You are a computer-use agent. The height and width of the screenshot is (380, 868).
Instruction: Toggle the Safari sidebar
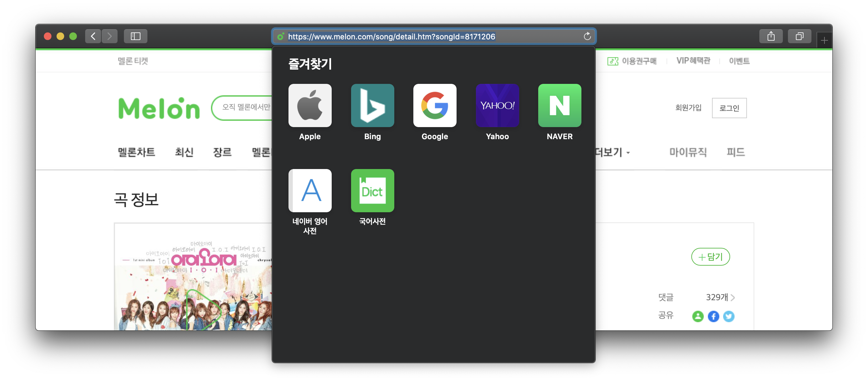point(135,37)
